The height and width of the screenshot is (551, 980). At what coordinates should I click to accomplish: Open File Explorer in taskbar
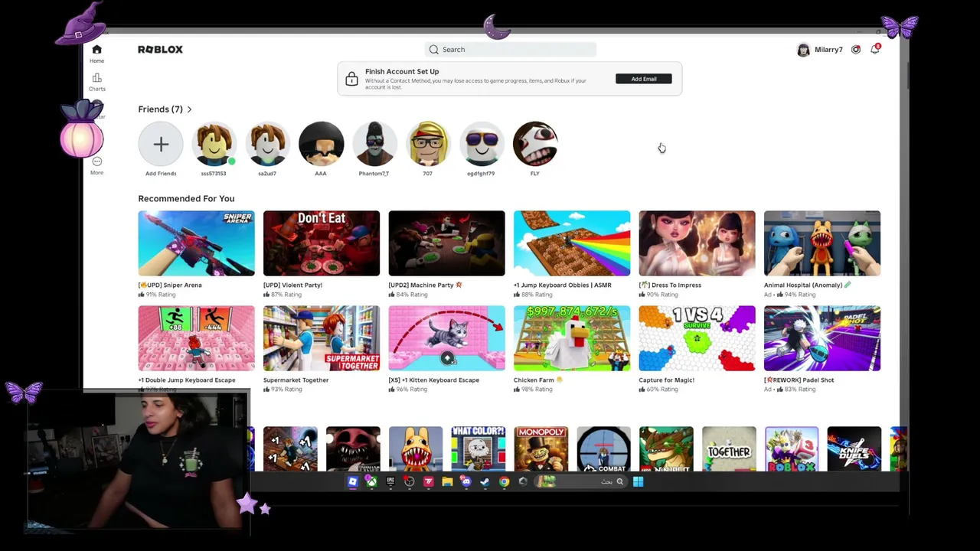tap(447, 482)
